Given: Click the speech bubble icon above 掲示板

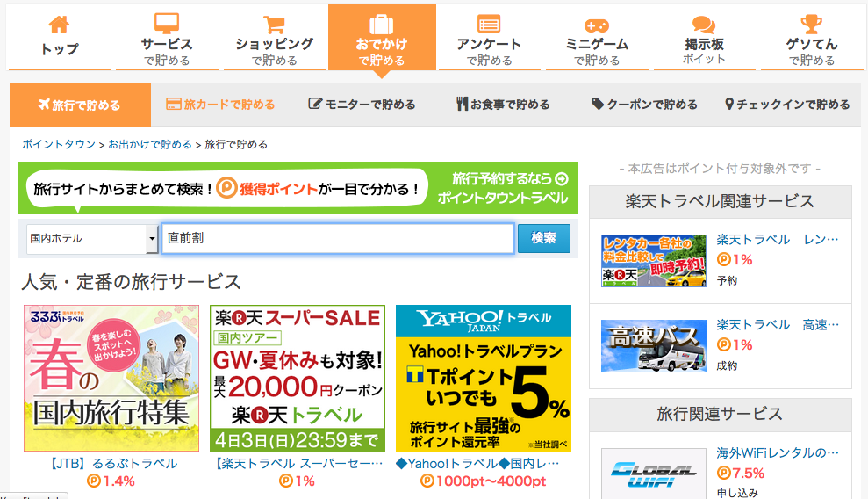Looking at the screenshot, I should (x=704, y=24).
